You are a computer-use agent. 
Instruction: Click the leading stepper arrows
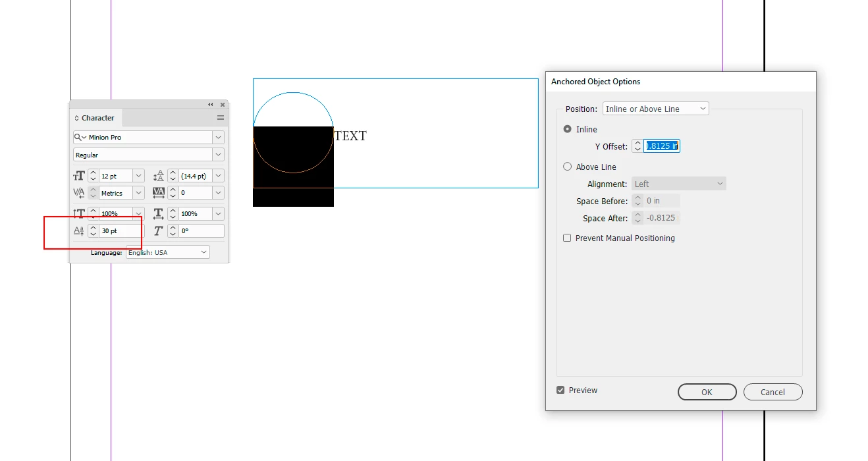173,176
